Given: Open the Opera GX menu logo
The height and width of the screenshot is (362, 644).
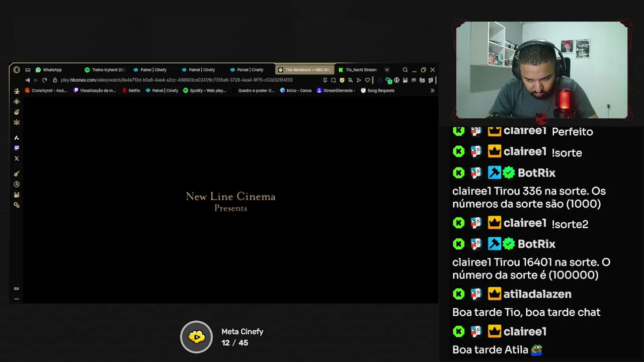Looking at the screenshot, I should point(17,70).
